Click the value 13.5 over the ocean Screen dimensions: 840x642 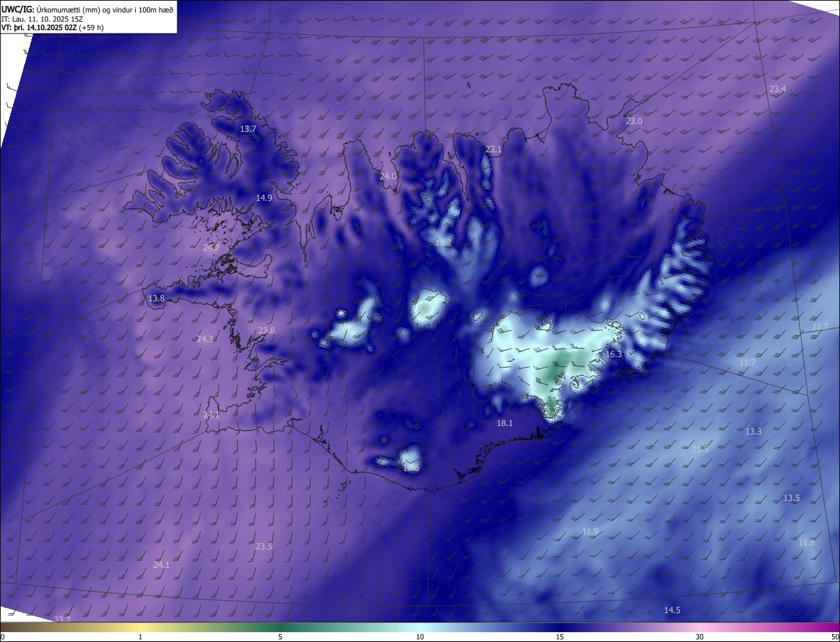[791, 498]
